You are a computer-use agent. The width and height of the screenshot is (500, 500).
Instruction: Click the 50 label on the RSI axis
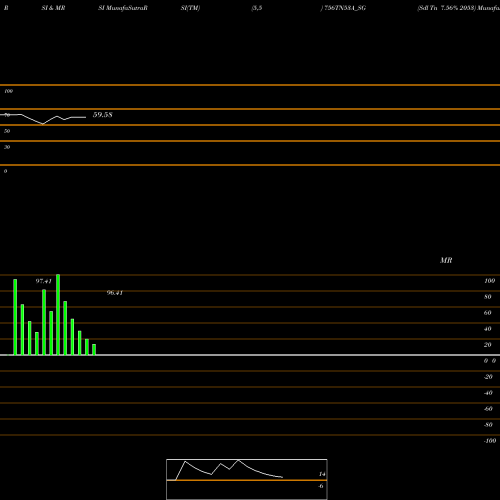pos(7,131)
